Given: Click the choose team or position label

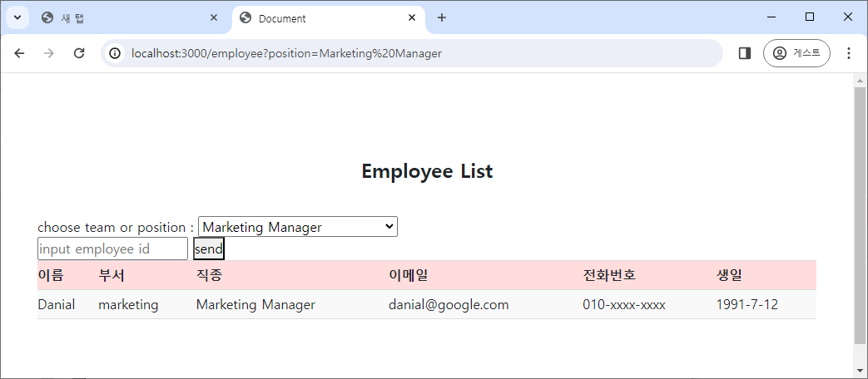Looking at the screenshot, I should tap(116, 227).
